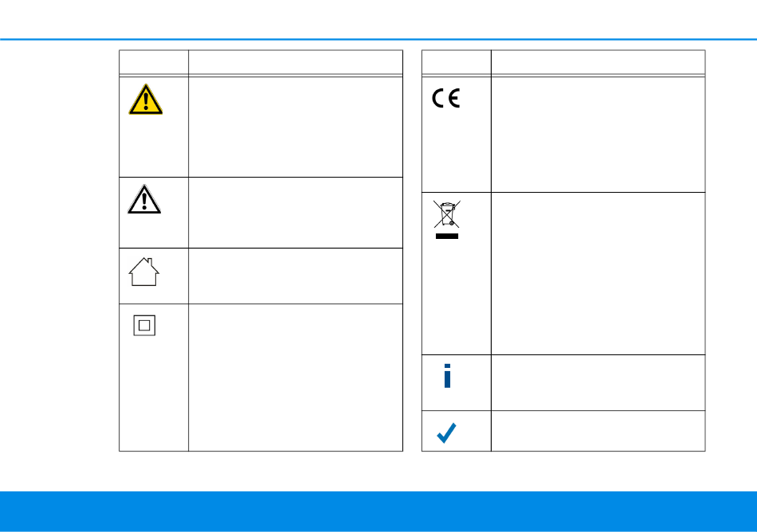Click the blank cell beside black caution triangle

coord(296,213)
